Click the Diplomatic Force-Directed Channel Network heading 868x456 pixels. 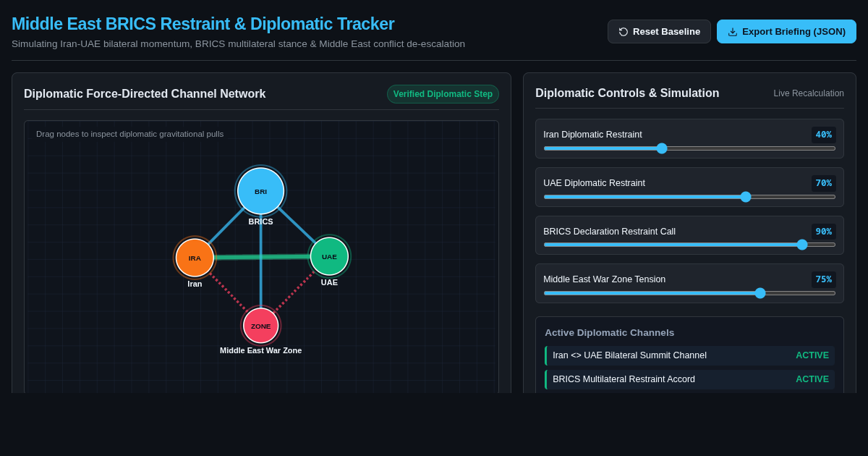(x=145, y=94)
